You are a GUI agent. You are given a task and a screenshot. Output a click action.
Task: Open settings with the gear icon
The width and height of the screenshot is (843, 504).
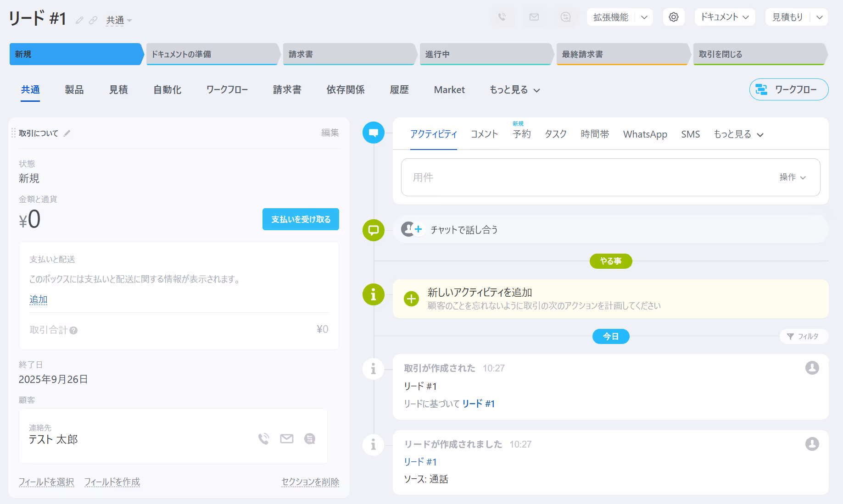674,17
